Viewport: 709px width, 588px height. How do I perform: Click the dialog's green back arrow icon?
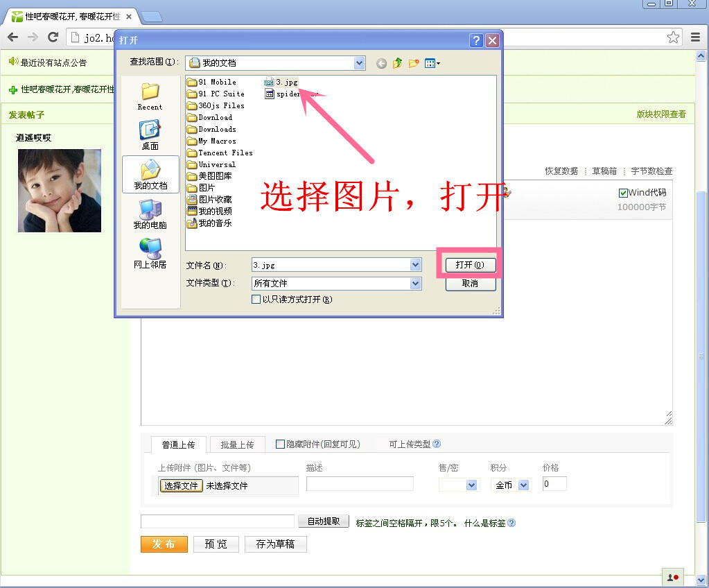tap(381, 63)
